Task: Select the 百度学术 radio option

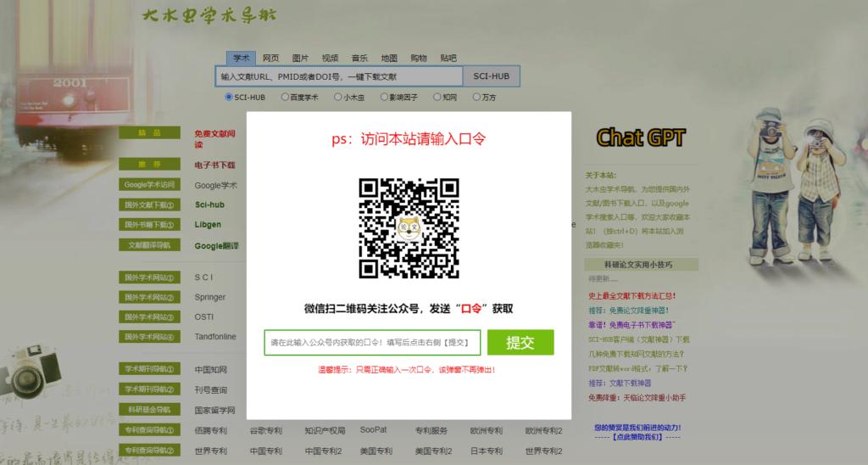Action: click(285, 97)
